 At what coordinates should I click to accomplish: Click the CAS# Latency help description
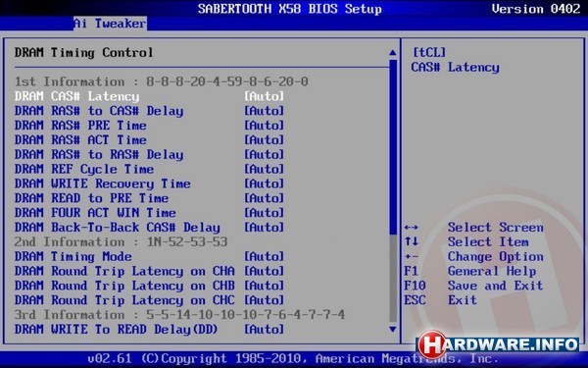456,67
